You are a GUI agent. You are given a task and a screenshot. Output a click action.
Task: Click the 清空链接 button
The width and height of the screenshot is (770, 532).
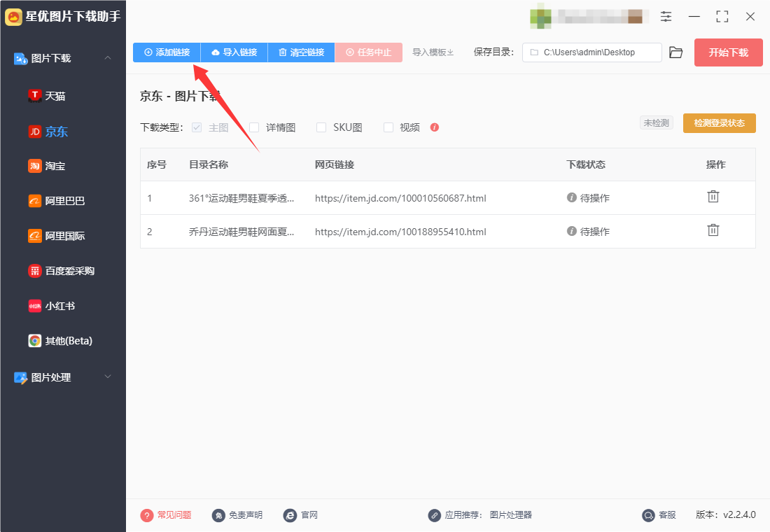[x=301, y=52]
